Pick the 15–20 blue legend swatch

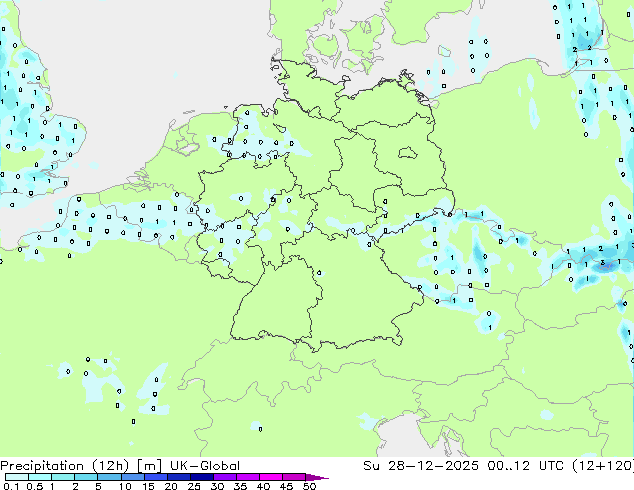pos(156,477)
